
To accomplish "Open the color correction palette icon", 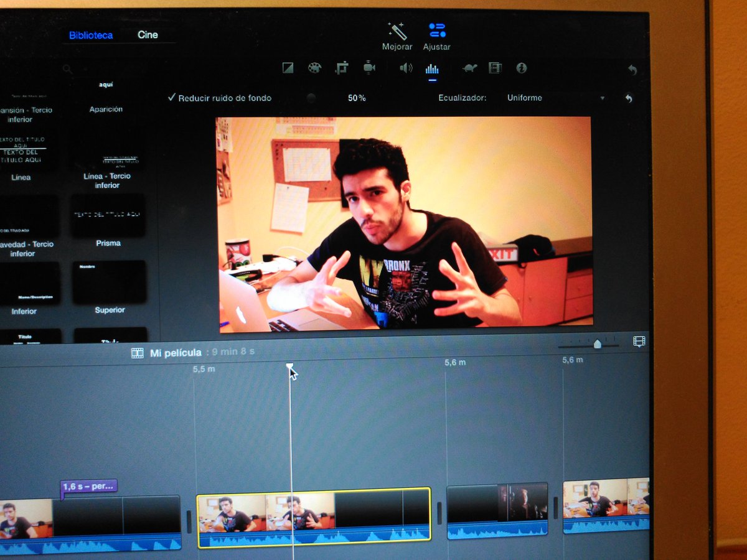I will [314, 68].
